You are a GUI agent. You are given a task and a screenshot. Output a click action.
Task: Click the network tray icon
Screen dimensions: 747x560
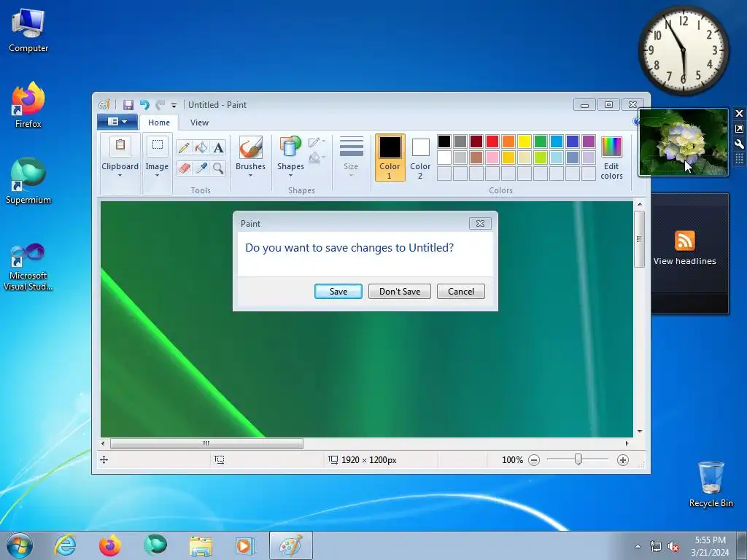(x=656, y=547)
